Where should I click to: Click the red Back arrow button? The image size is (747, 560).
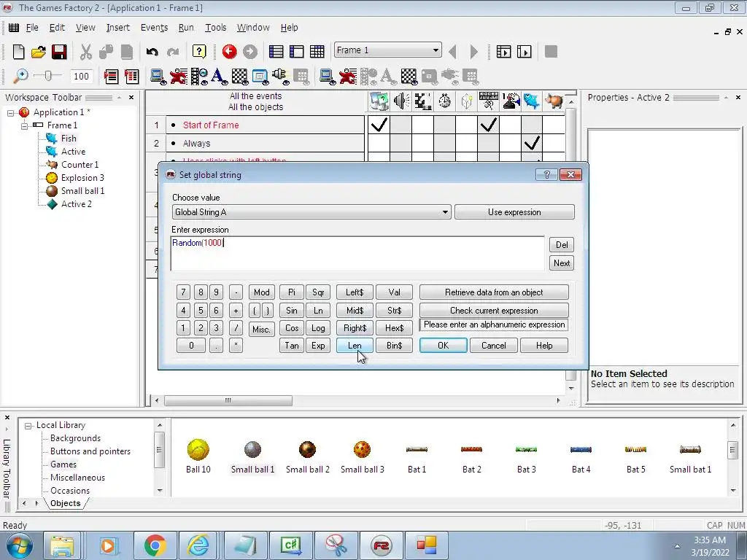pyautogui.click(x=229, y=52)
